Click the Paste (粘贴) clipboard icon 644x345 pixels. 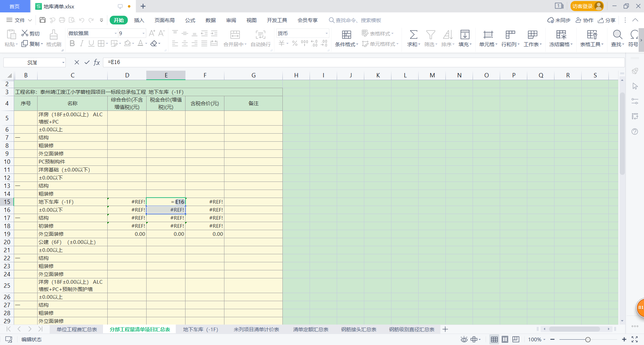[x=11, y=34]
